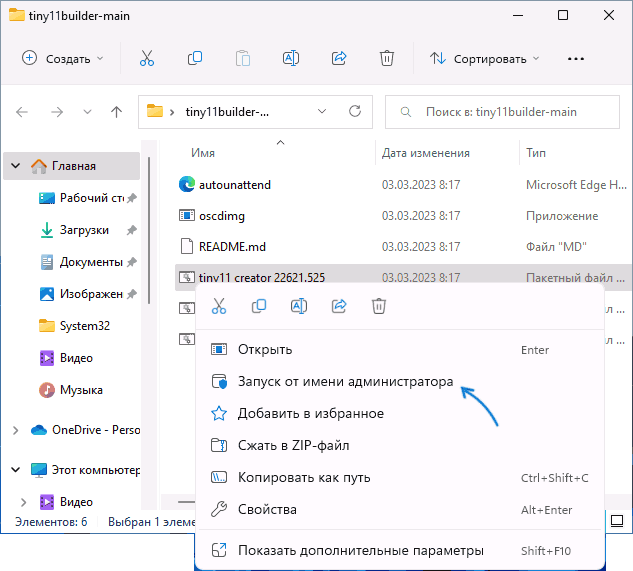Go up one folder level
The width and height of the screenshot is (633, 571).
pyautogui.click(x=117, y=112)
